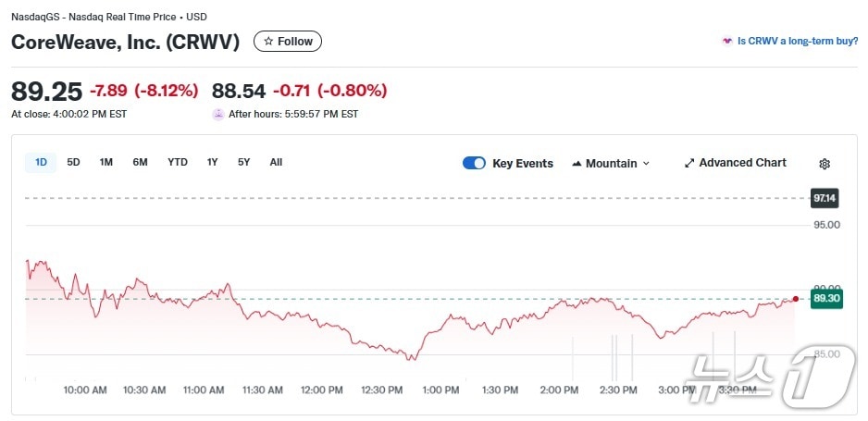Click the star icon in Follow button
This screenshot has width=868, height=421.
tap(268, 42)
